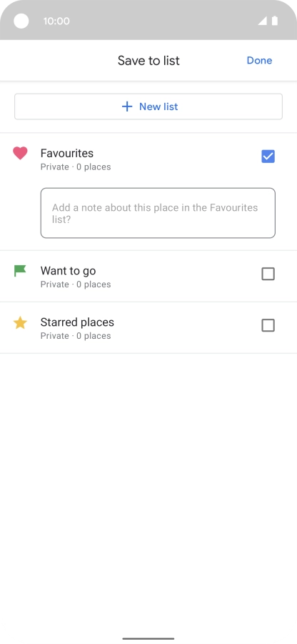Click the green flag Want to go icon
Viewport: 297px width, 644px height.
click(20, 271)
